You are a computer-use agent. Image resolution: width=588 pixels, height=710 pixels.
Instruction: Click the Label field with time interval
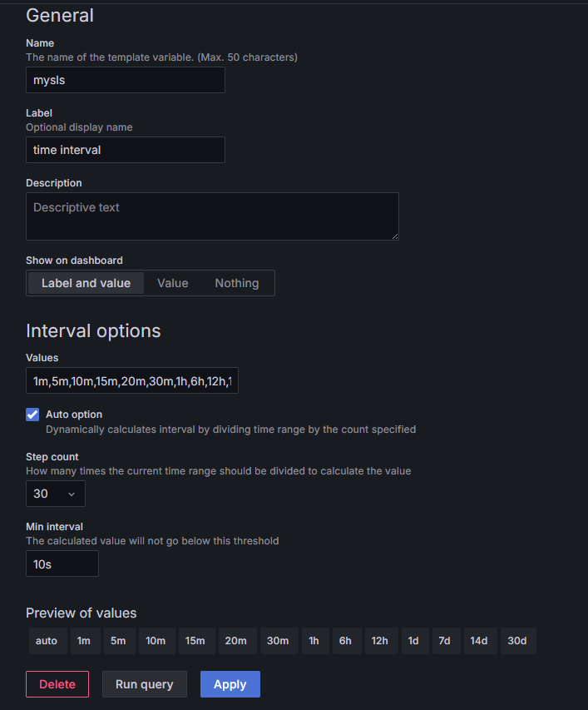(125, 150)
